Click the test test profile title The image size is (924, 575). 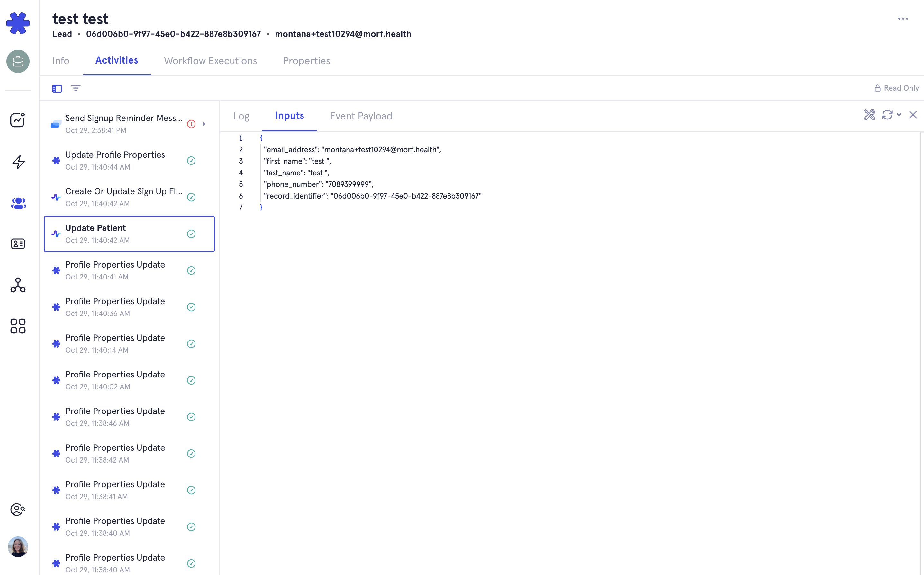point(80,19)
